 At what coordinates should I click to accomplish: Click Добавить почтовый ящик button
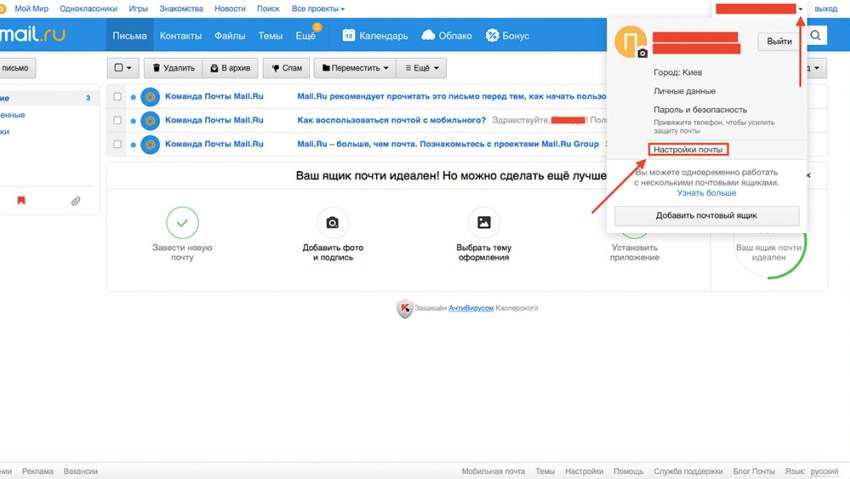pos(706,216)
